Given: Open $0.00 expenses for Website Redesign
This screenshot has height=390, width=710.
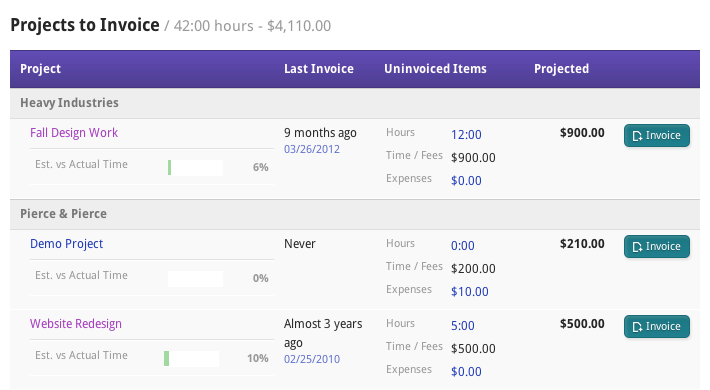Looking at the screenshot, I should click(466, 372).
